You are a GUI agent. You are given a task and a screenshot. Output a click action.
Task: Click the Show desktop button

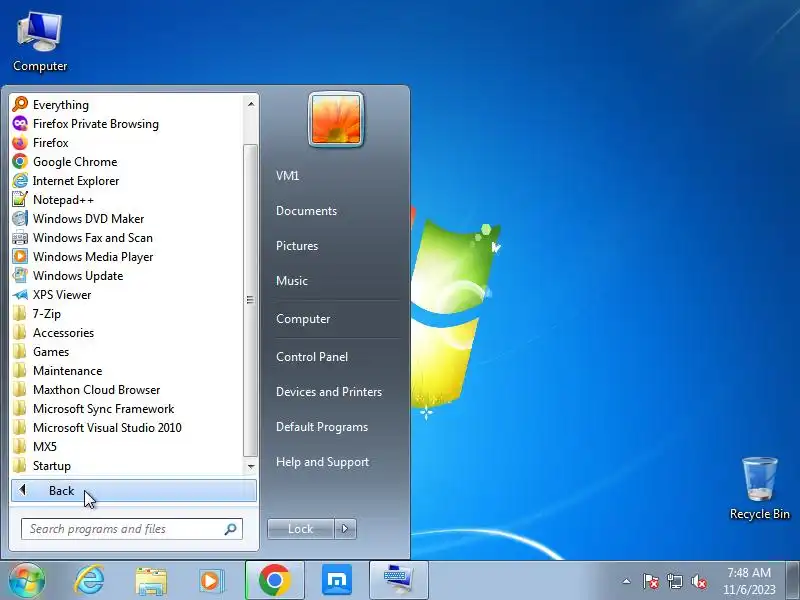[793, 580]
